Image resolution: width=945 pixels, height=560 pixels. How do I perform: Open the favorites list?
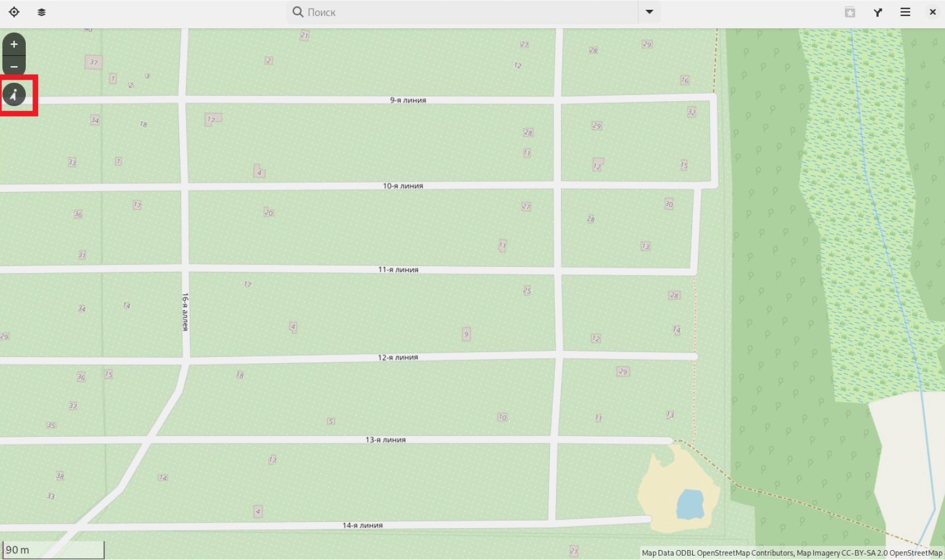[x=850, y=12]
